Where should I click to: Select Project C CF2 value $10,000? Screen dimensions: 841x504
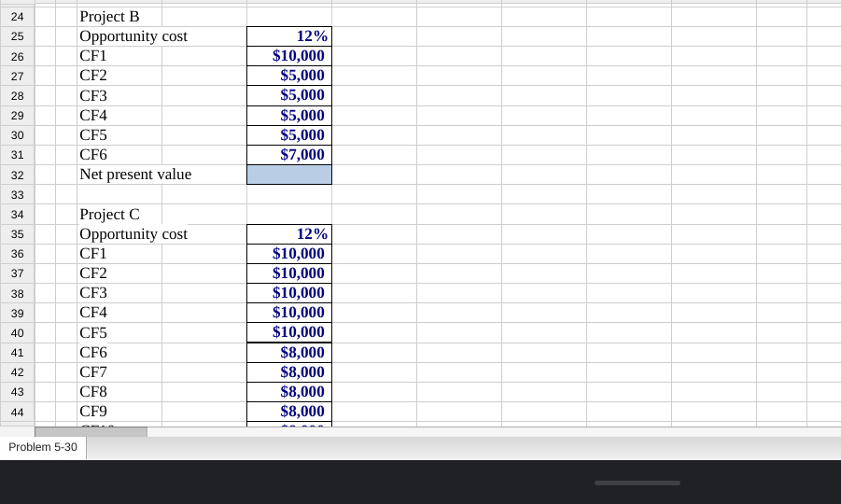(x=289, y=273)
